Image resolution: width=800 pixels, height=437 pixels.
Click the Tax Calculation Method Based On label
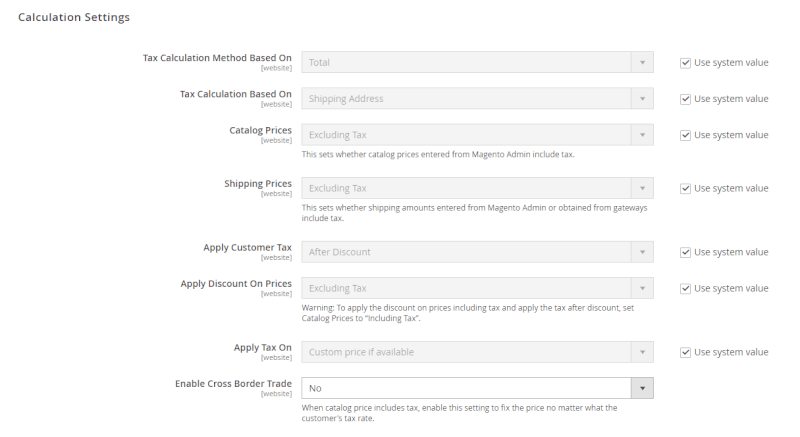[x=217, y=58]
